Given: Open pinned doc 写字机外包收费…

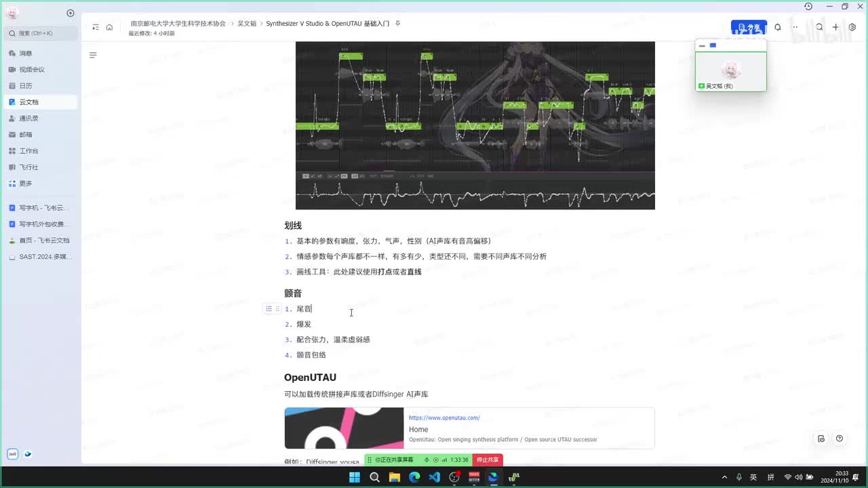Looking at the screenshot, I should (41, 224).
